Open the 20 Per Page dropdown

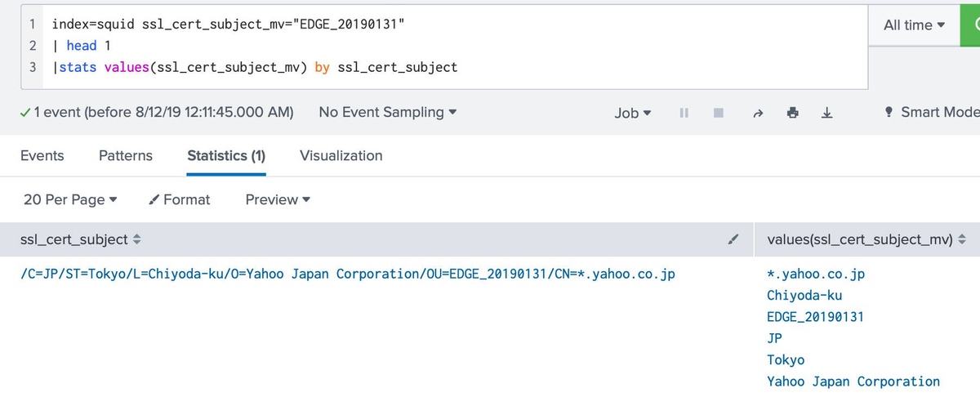point(71,199)
